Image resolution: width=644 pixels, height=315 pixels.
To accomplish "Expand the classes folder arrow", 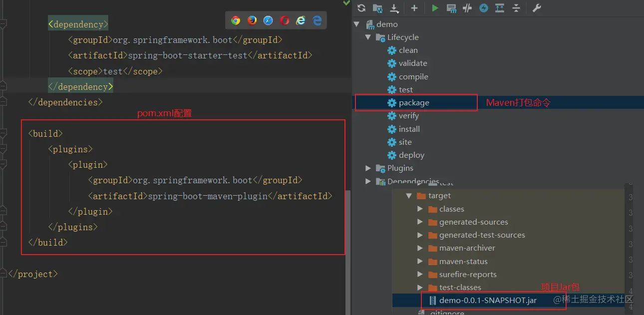I will [420, 209].
